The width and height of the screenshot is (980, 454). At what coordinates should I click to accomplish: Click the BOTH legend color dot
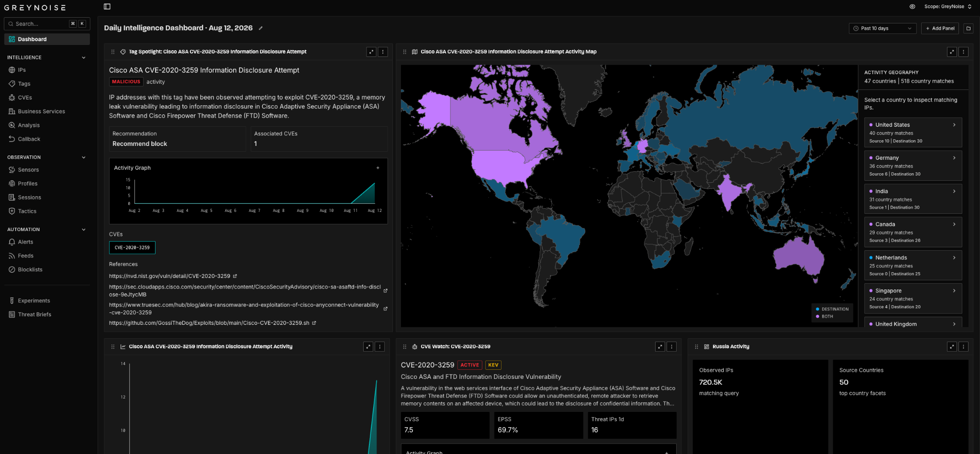[x=817, y=316]
